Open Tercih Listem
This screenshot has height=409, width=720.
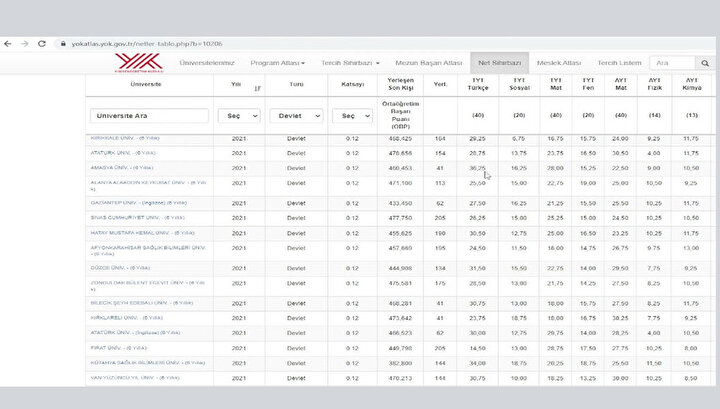[x=619, y=63]
